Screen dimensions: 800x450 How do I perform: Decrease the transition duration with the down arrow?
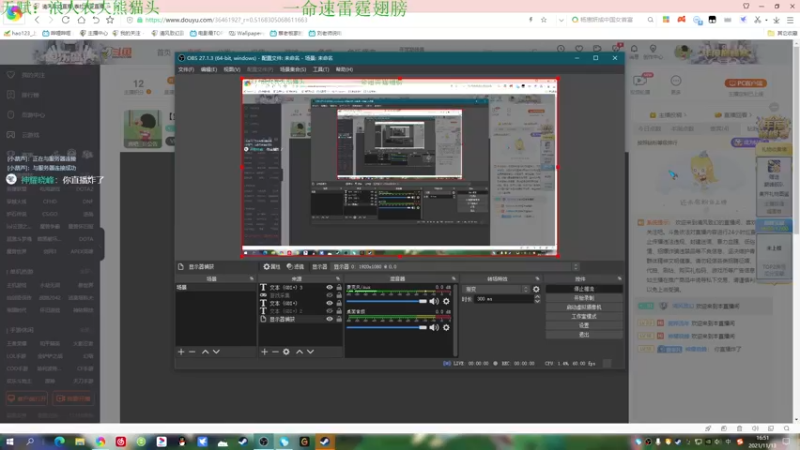(537, 302)
